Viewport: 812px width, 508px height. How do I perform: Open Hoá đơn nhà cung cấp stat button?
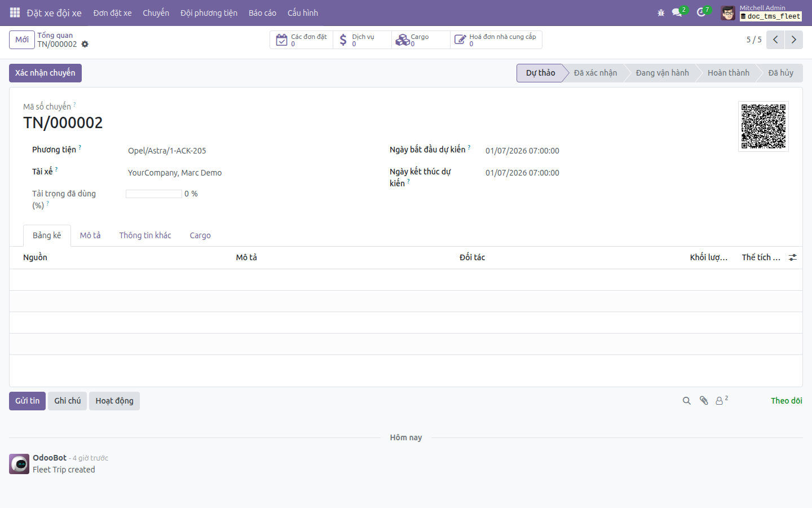pyautogui.click(x=496, y=40)
